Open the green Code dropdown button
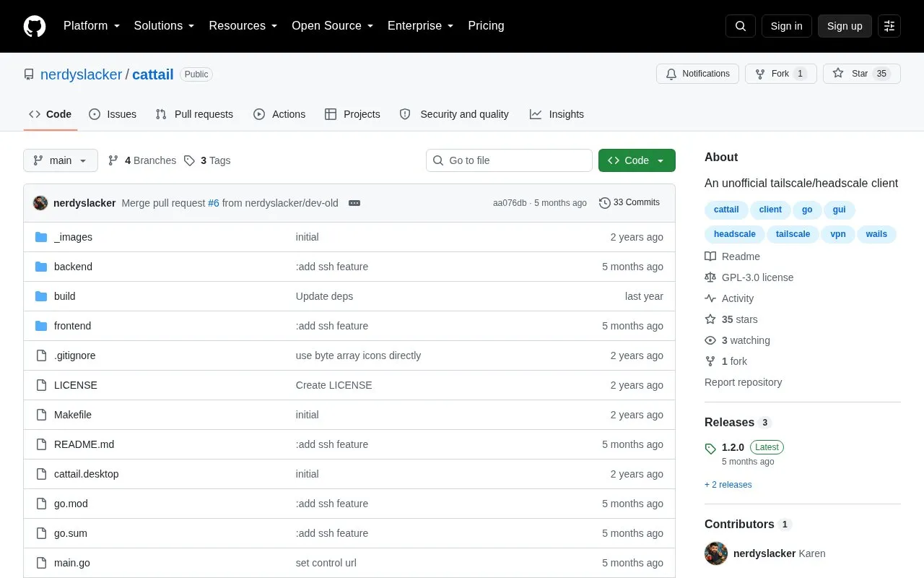The width and height of the screenshot is (924, 578). tap(637, 160)
